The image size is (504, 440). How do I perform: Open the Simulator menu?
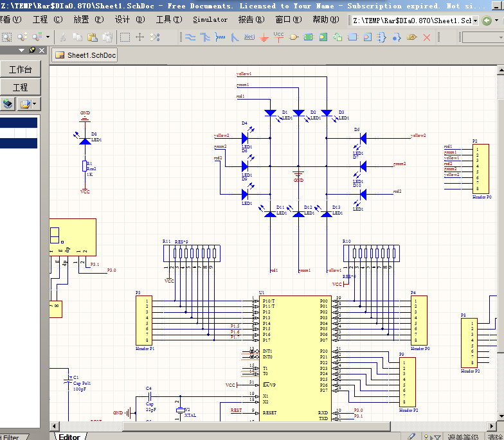click(210, 19)
